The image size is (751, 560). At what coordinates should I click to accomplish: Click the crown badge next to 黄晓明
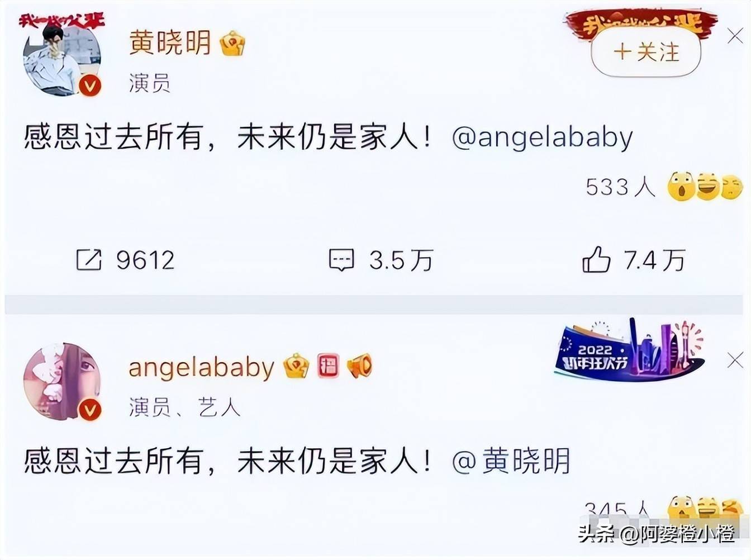click(232, 43)
